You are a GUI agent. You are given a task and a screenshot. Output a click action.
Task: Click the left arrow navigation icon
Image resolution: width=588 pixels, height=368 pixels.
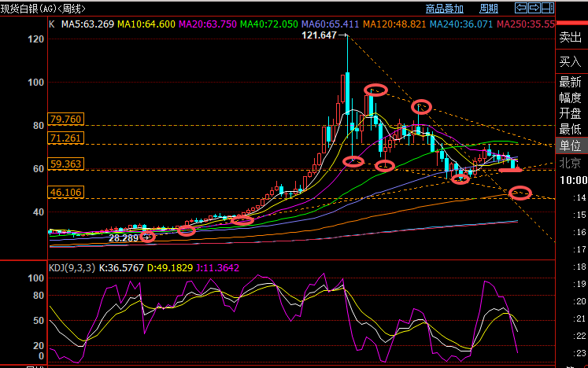tap(521, 8)
